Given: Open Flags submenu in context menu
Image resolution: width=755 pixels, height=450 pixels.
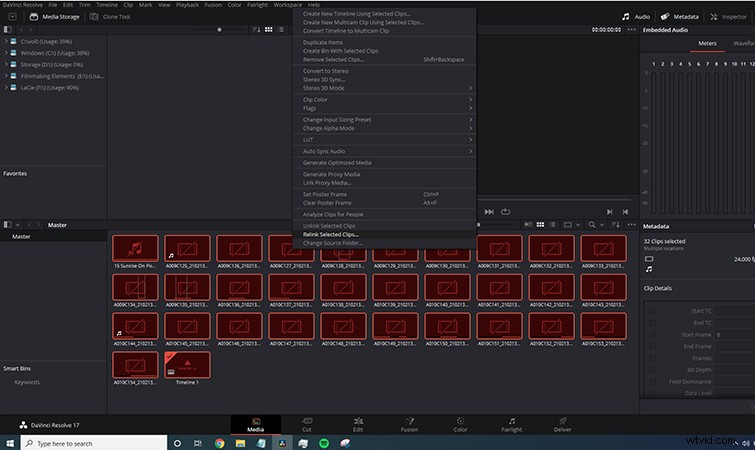Looking at the screenshot, I should click(384, 108).
